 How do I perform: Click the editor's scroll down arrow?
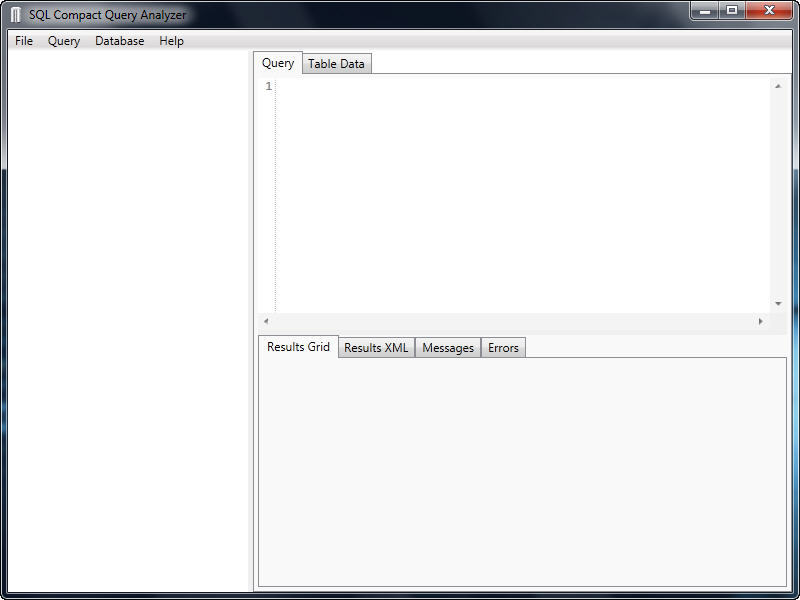pos(778,304)
